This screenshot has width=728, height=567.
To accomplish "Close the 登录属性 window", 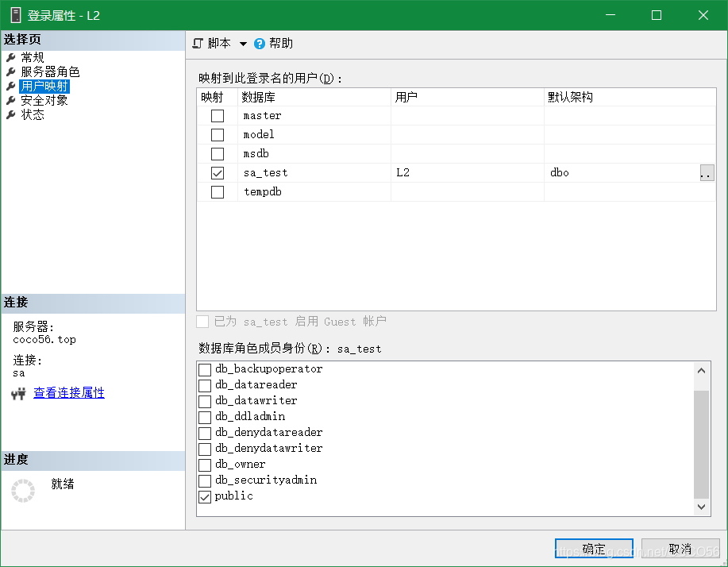I will point(703,15).
